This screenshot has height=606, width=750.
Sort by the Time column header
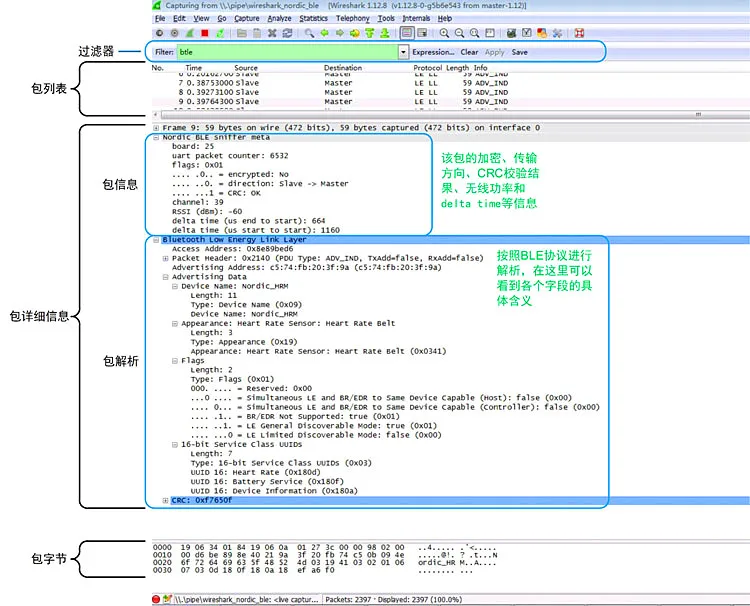click(193, 68)
